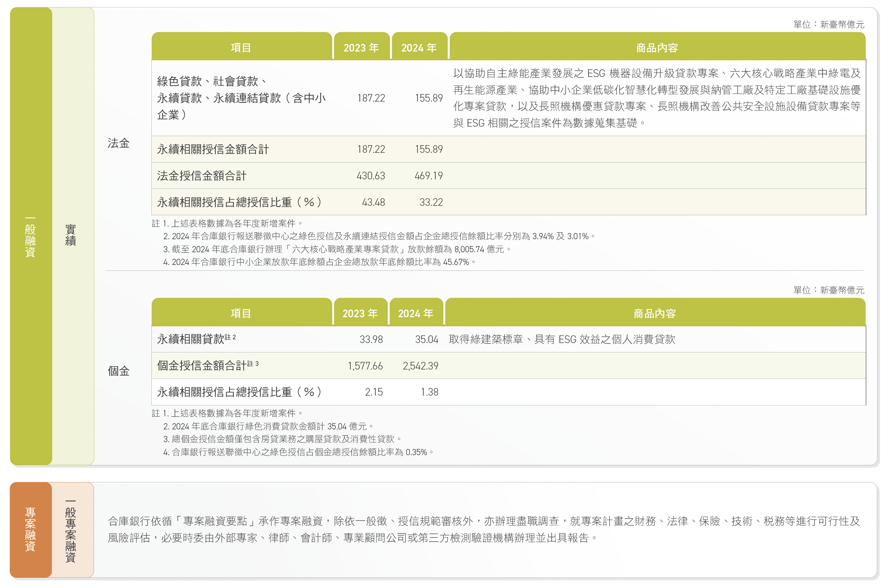Click the first table's 商品內容 header
The width and height of the screenshot is (888, 588).
tap(657, 48)
